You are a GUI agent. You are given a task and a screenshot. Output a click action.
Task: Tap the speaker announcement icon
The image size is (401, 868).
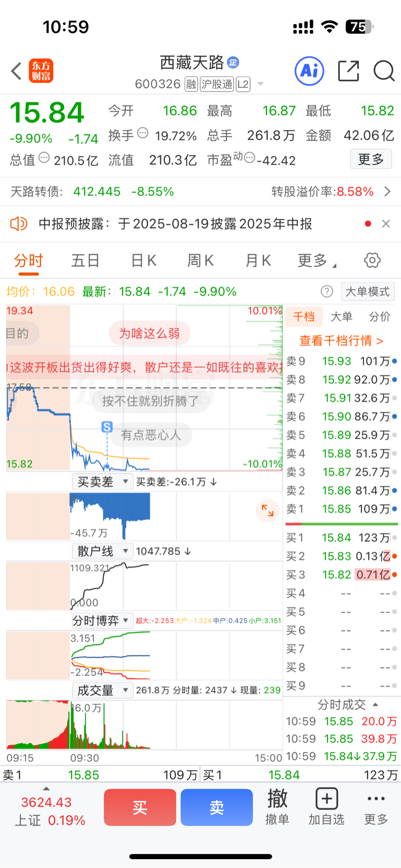(19, 224)
